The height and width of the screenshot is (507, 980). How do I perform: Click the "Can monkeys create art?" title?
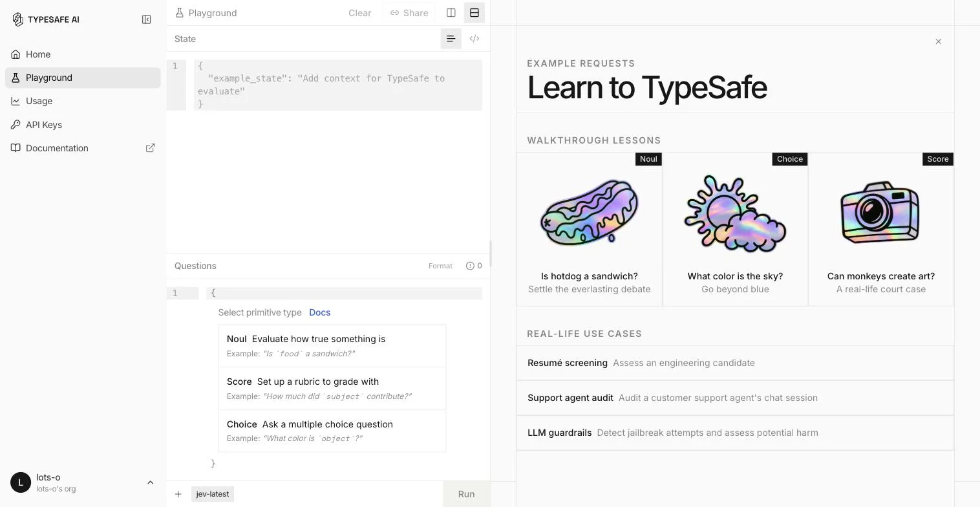881,276
